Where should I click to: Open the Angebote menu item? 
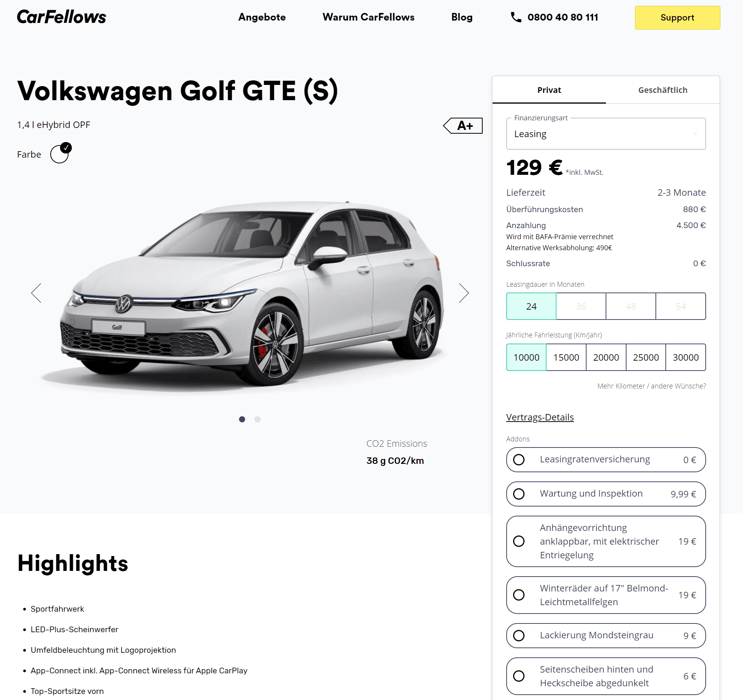(262, 17)
